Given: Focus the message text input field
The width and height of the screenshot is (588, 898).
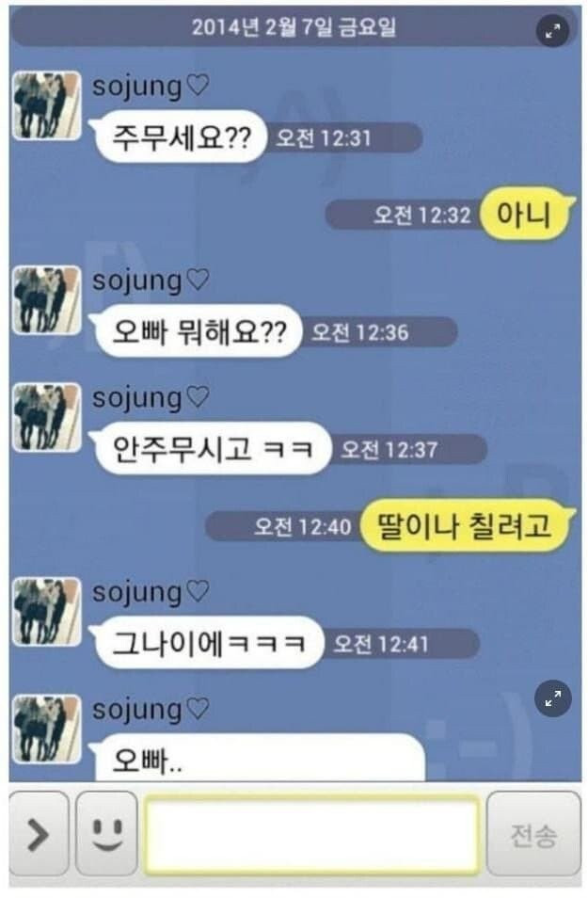Looking at the screenshot, I should click(312, 834).
